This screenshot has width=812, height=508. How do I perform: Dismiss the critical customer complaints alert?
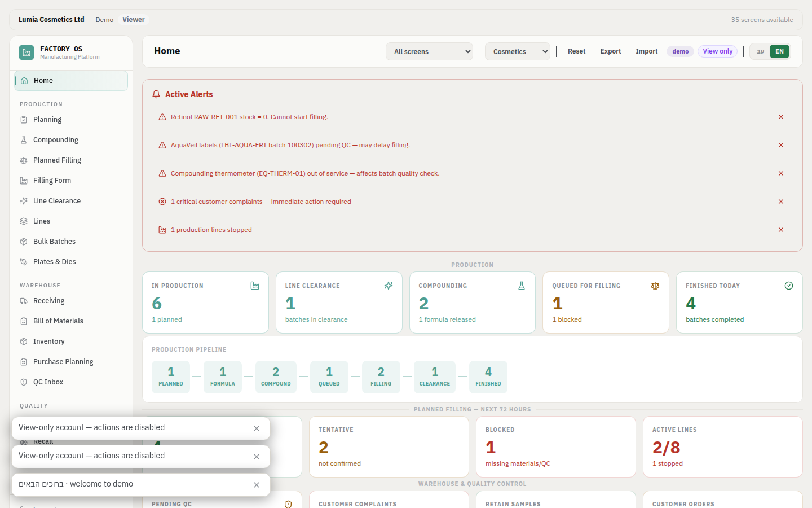(x=781, y=202)
